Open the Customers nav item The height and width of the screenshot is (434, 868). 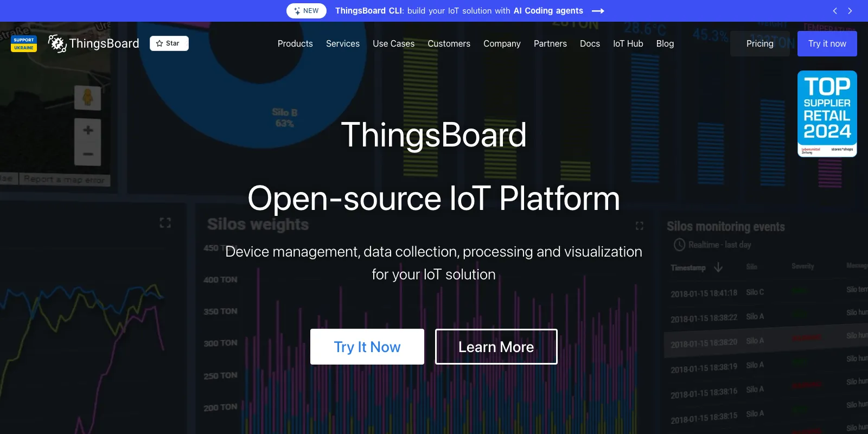pyautogui.click(x=449, y=43)
